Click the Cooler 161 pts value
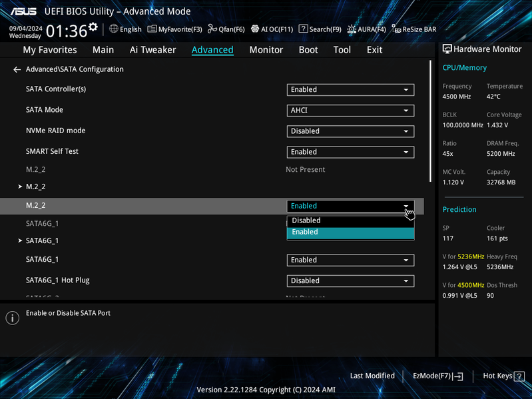Image resolution: width=532 pixels, height=399 pixels. [x=497, y=238]
